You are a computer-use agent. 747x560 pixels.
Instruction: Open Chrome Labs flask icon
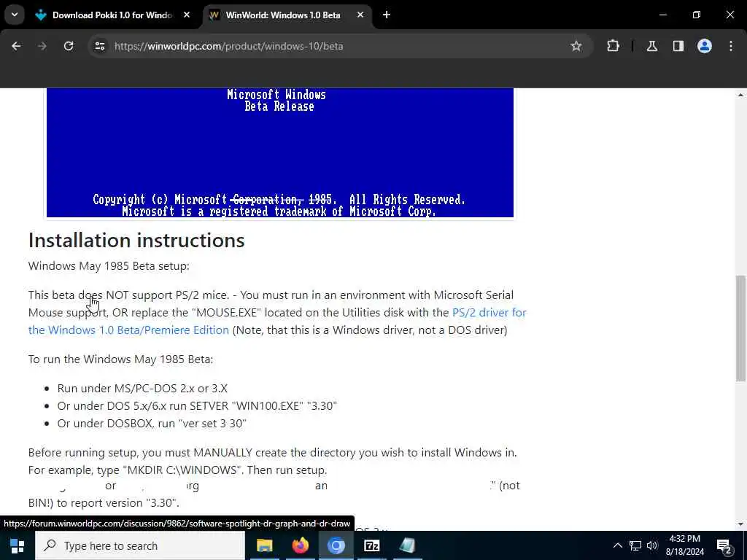coord(651,46)
